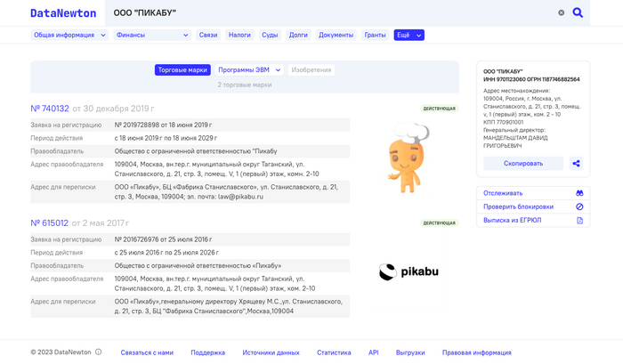623x364 pixels.
Task: Click действующая status badge for № 740132
Action: (x=439, y=109)
